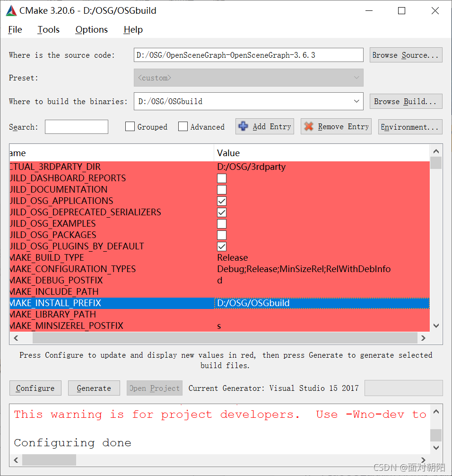Click the Environment button
The width and height of the screenshot is (452, 476).
tap(410, 127)
